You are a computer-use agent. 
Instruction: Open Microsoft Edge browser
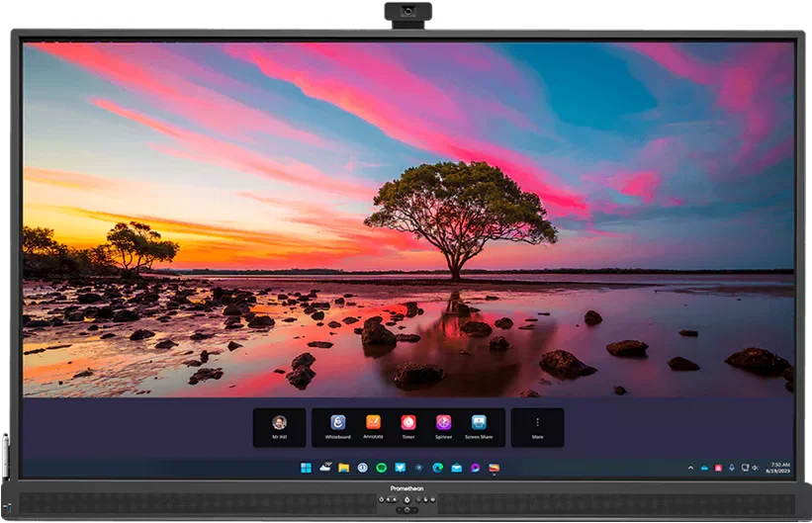click(437, 468)
